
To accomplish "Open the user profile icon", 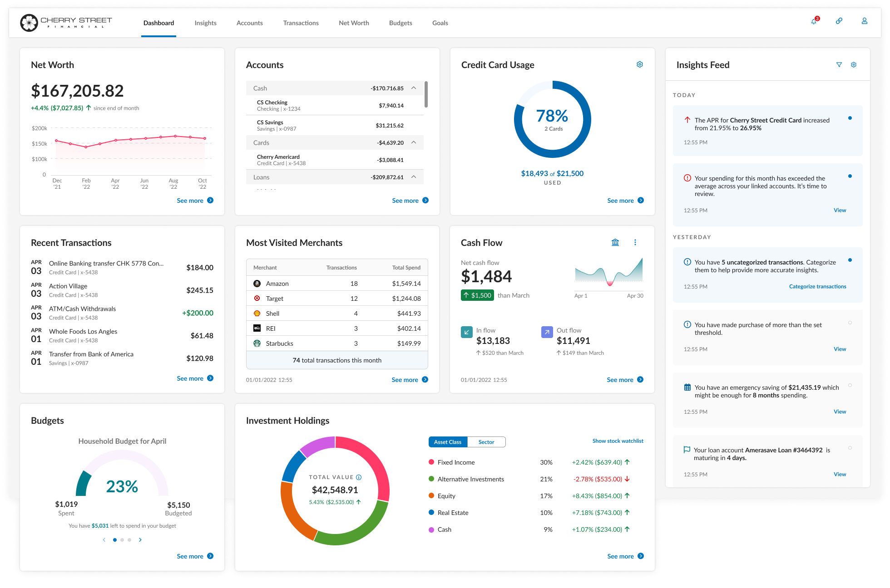I will (865, 21).
